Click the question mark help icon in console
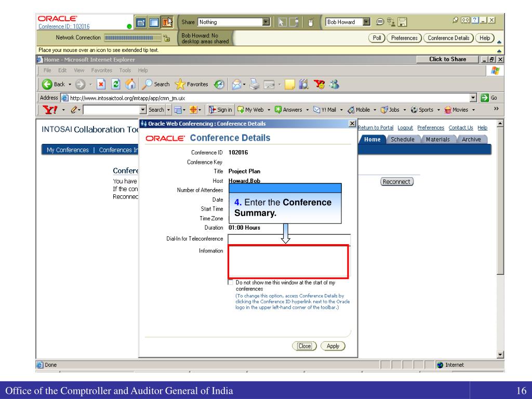This screenshot has height=399, width=532. coord(475,20)
